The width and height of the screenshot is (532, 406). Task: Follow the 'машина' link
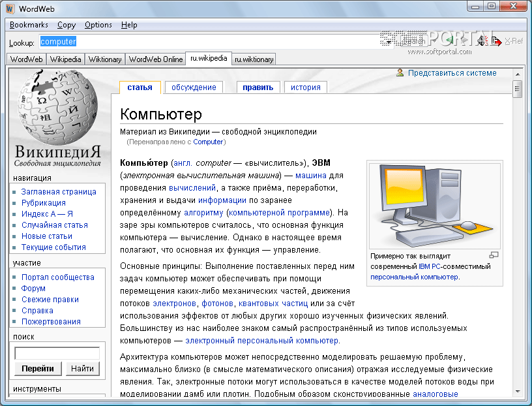coord(311,176)
